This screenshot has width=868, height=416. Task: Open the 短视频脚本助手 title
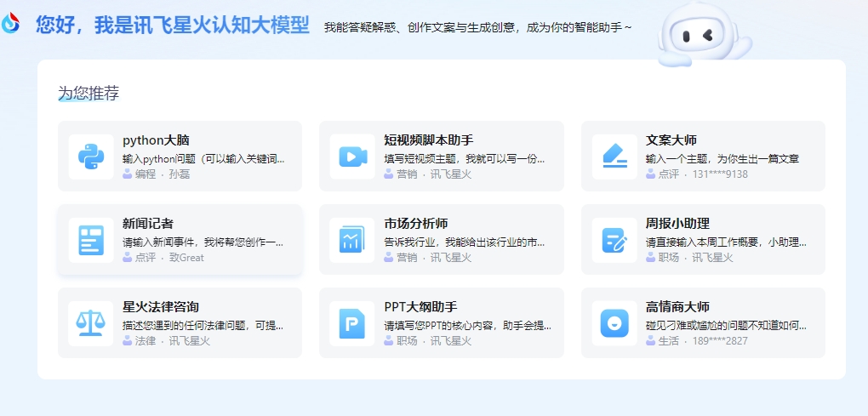428,140
